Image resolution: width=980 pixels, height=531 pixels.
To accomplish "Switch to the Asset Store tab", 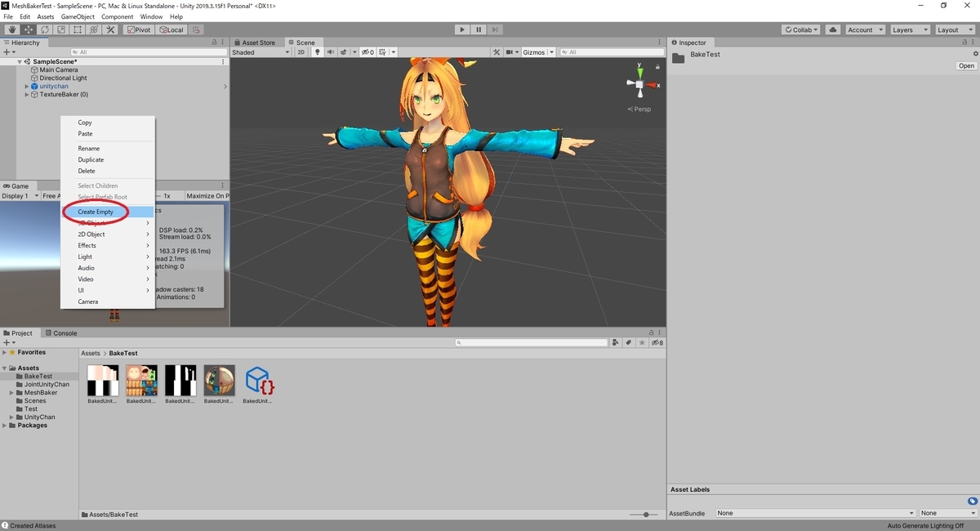I will coord(257,42).
